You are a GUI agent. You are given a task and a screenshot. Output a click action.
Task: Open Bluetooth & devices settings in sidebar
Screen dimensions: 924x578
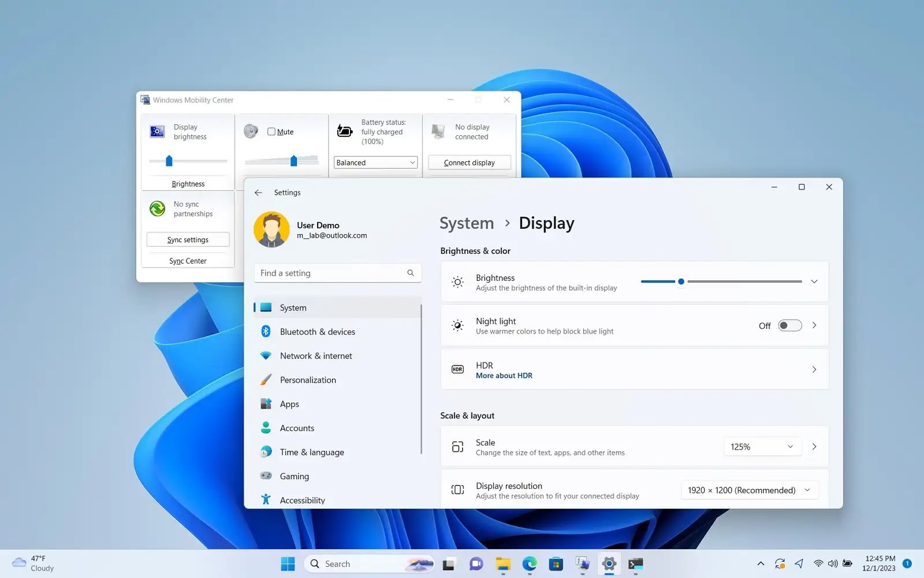click(317, 331)
